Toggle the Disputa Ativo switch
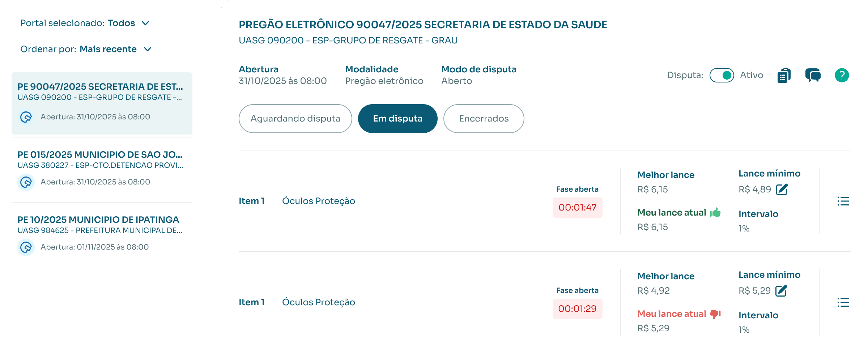This screenshot has width=868, height=353. [722, 75]
